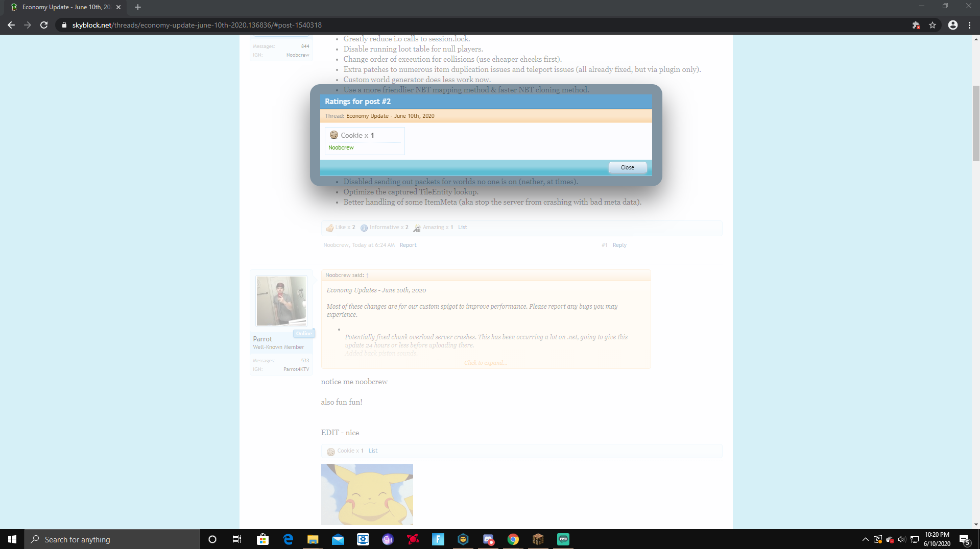This screenshot has width=980, height=549.
Task: Open Parrot's username profile link
Action: point(262,339)
